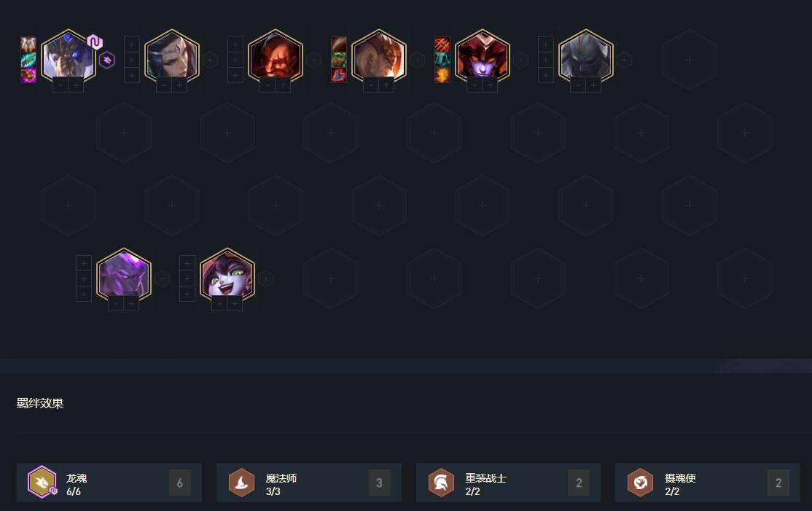This screenshot has height=511, width=812.
Task: Open the 龙魂 trait icon
Action: pyautogui.click(x=42, y=482)
